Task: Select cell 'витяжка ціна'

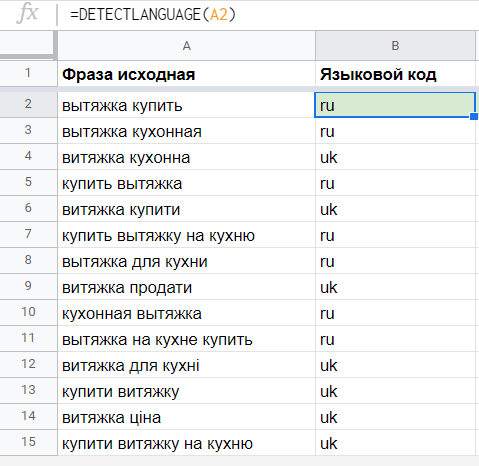Action: [186, 417]
